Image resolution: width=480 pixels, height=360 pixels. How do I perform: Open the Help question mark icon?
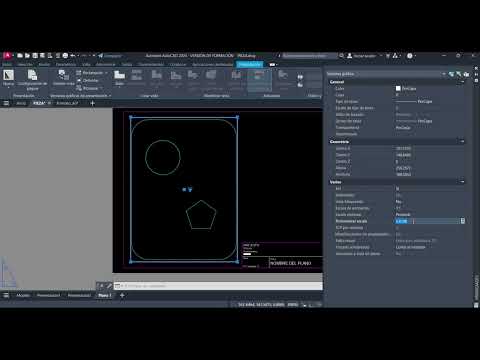coord(410,56)
